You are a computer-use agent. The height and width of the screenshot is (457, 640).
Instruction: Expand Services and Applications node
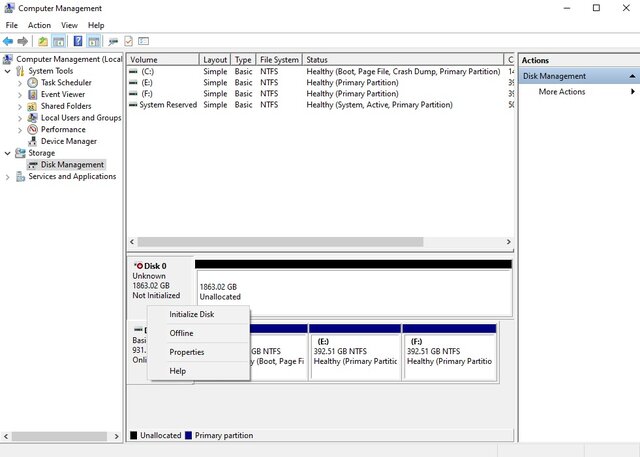pos(8,177)
